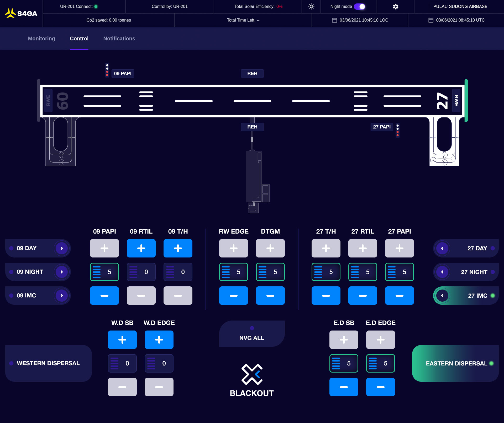Click the Blackout X icon

click(x=252, y=374)
